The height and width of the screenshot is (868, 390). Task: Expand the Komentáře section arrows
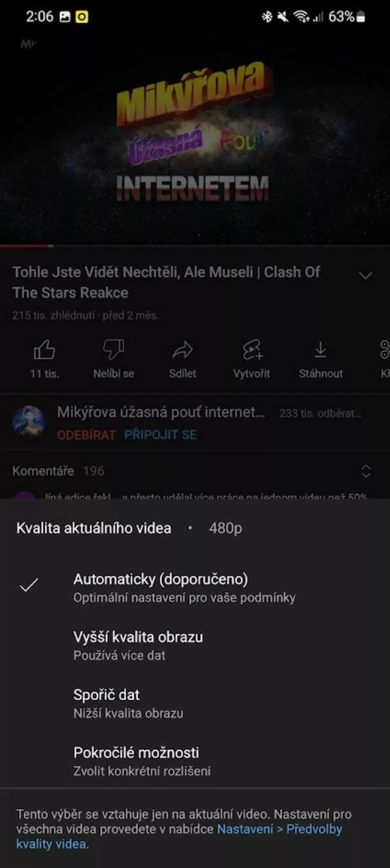coord(366,471)
